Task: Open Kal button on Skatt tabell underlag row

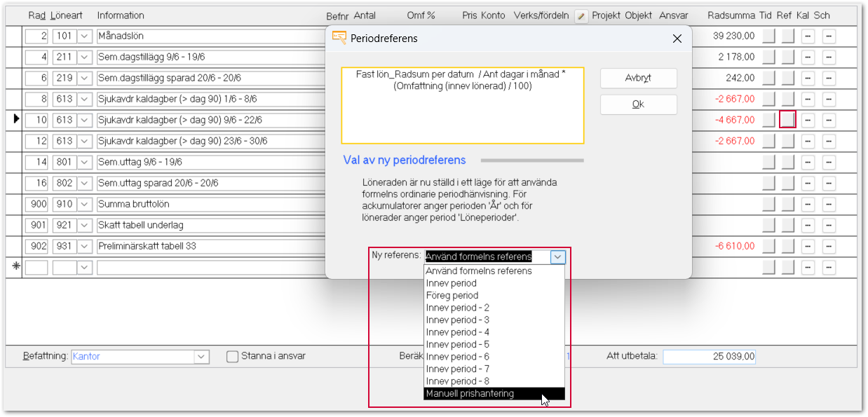Action: (808, 225)
